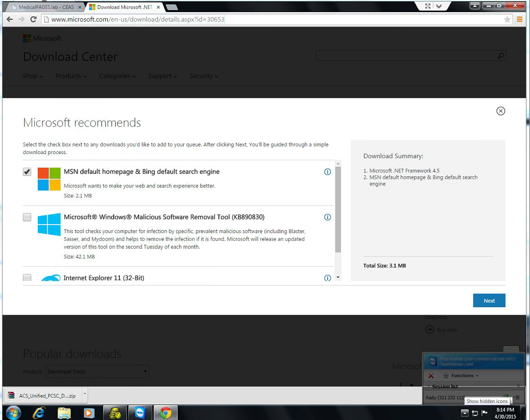Image resolution: width=530 pixels, height=420 pixels.
Task: Close the Microsoft recommends dialog
Action: (501, 111)
